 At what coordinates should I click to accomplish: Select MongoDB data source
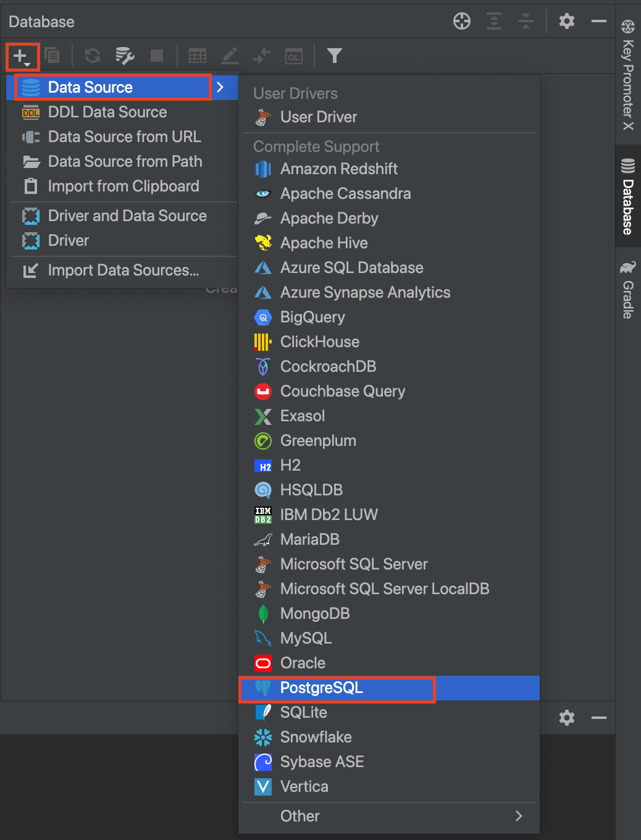point(389,613)
